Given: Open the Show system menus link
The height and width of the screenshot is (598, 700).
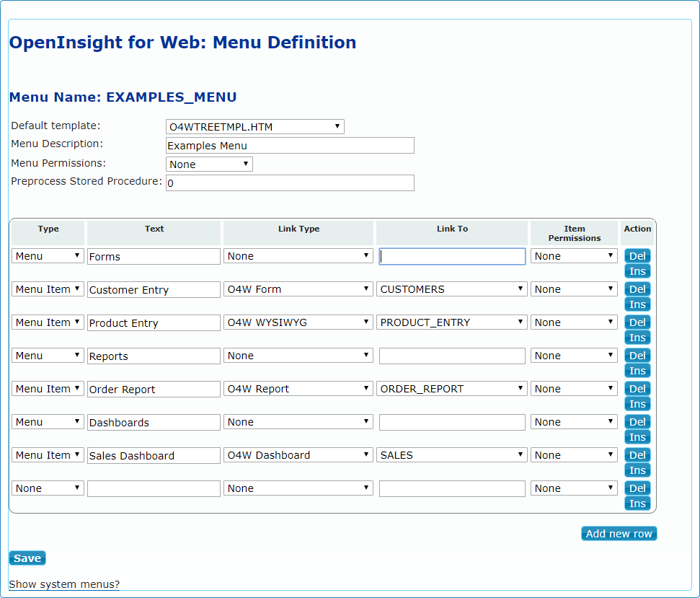Looking at the screenshot, I should pos(64,584).
